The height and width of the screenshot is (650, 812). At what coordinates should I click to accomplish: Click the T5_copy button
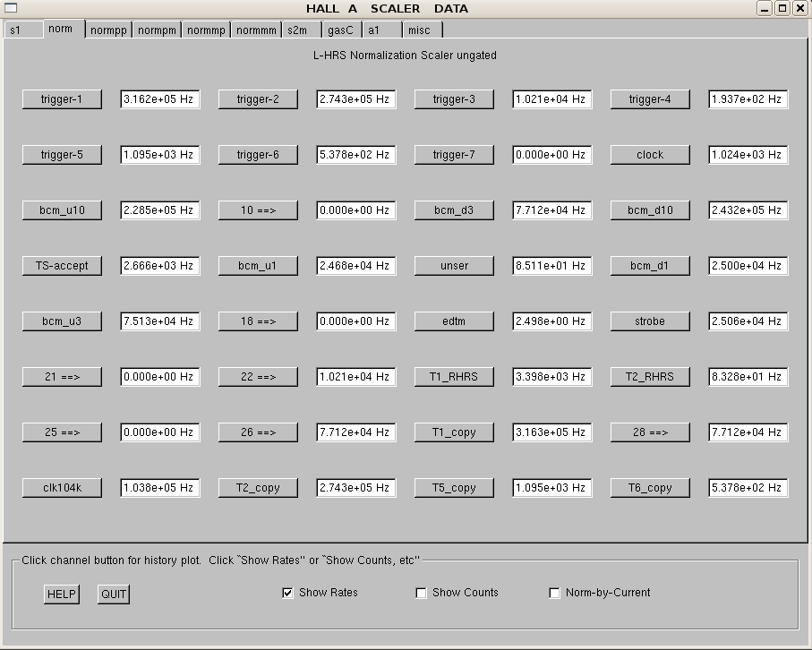point(454,487)
